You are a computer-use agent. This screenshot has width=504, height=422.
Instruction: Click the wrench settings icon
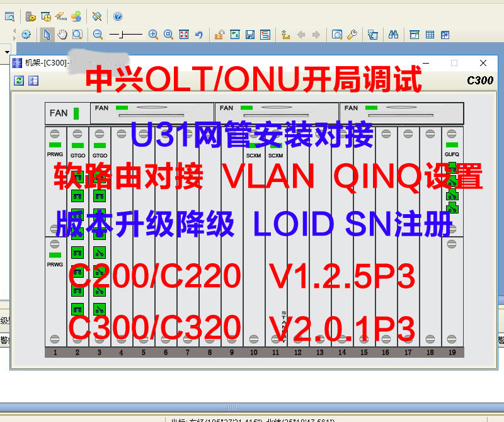click(x=352, y=35)
